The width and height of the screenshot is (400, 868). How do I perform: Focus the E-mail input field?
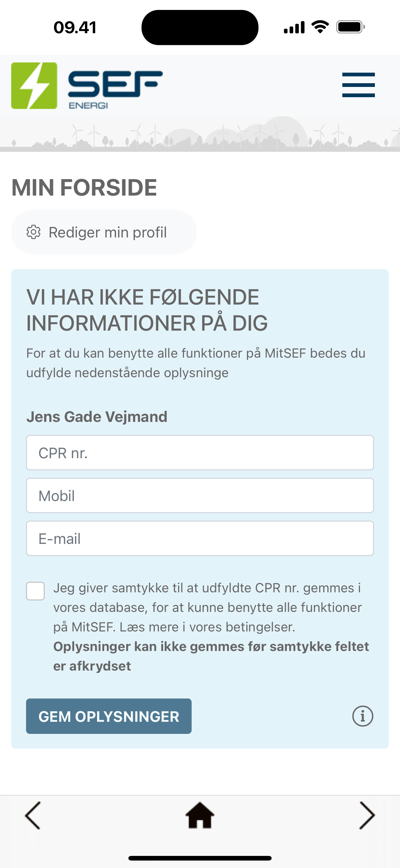pyautogui.click(x=200, y=538)
